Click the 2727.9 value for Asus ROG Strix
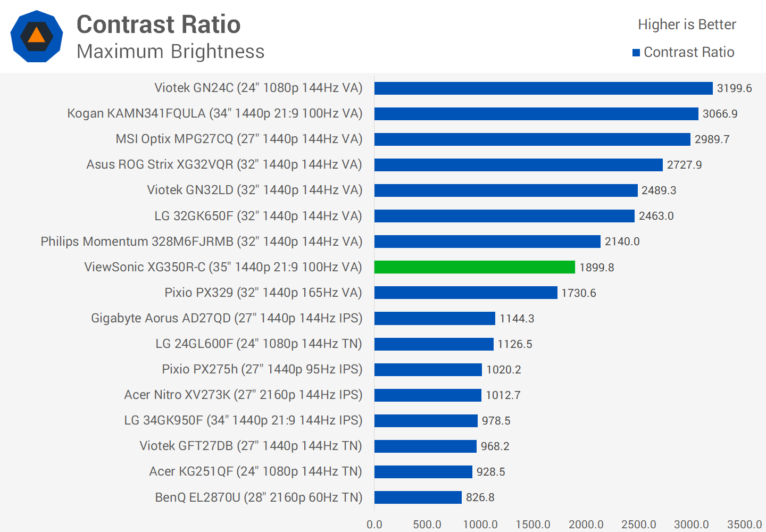The height and width of the screenshot is (532, 766). click(x=684, y=165)
